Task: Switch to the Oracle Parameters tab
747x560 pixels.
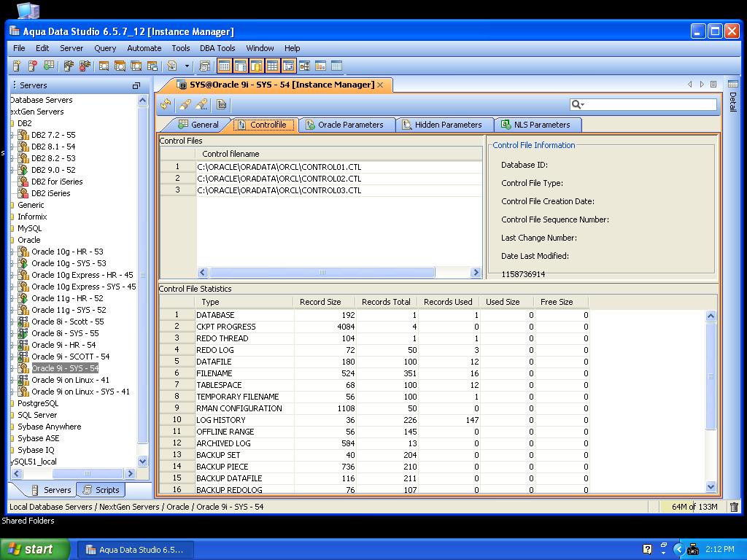Action: (x=345, y=125)
